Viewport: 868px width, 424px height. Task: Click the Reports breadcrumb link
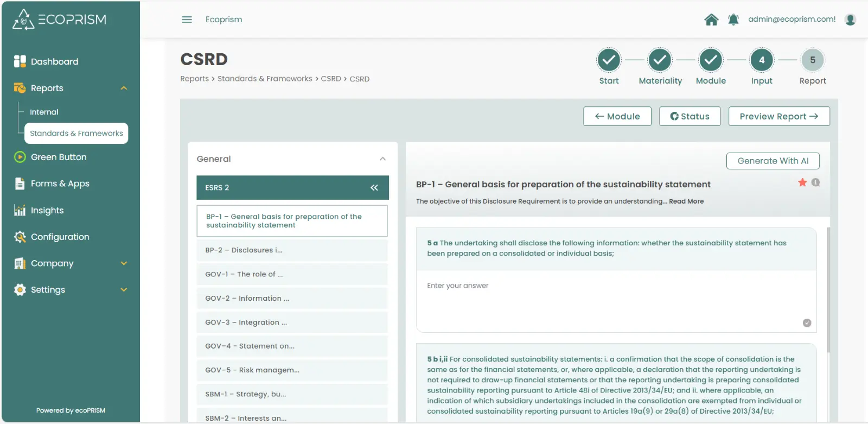click(x=195, y=79)
